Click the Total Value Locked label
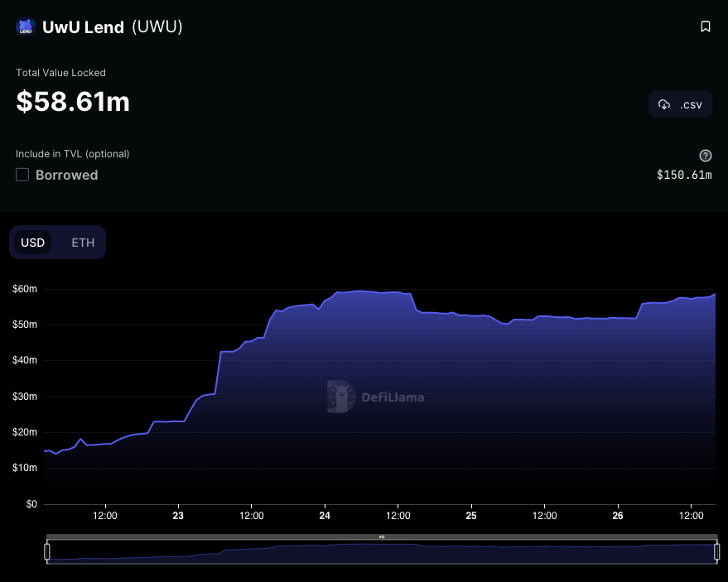The height and width of the screenshot is (582, 728). 60,72
